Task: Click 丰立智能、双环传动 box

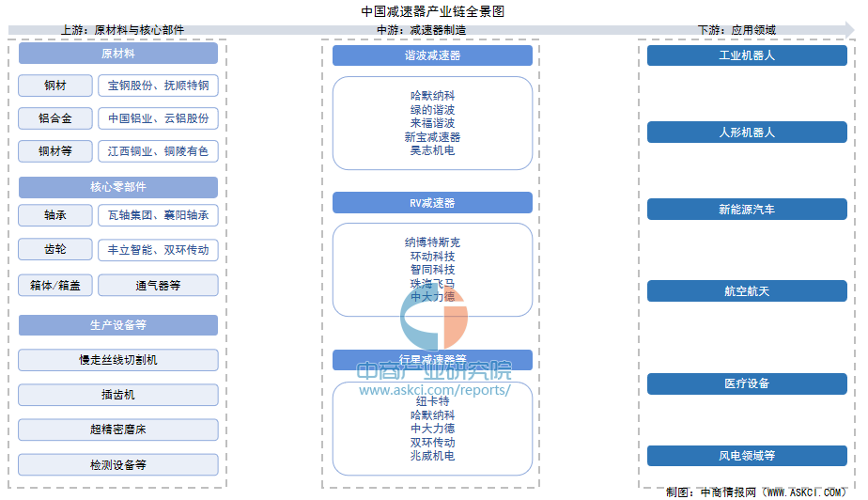Action: 159,249
